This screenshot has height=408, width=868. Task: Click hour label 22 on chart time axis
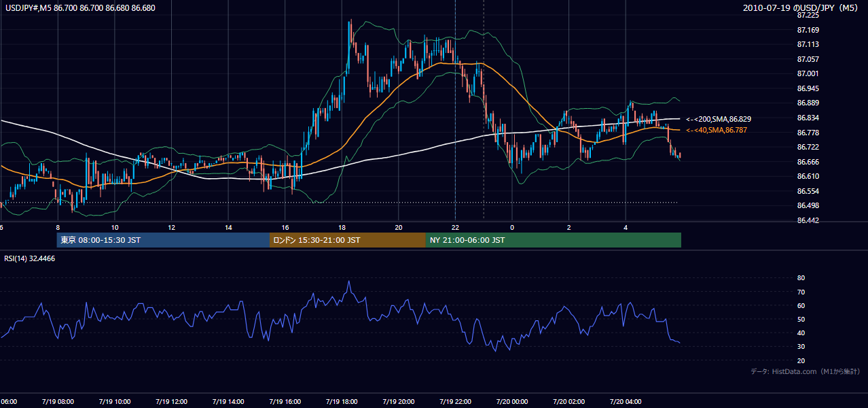(x=455, y=227)
